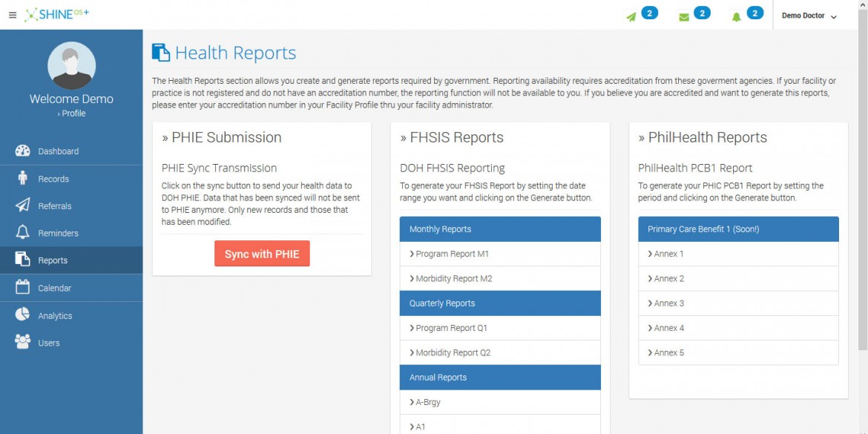Expand Morbidity Report M2
Viewport: 868px width, 434px height.
(x=500, y=278)
